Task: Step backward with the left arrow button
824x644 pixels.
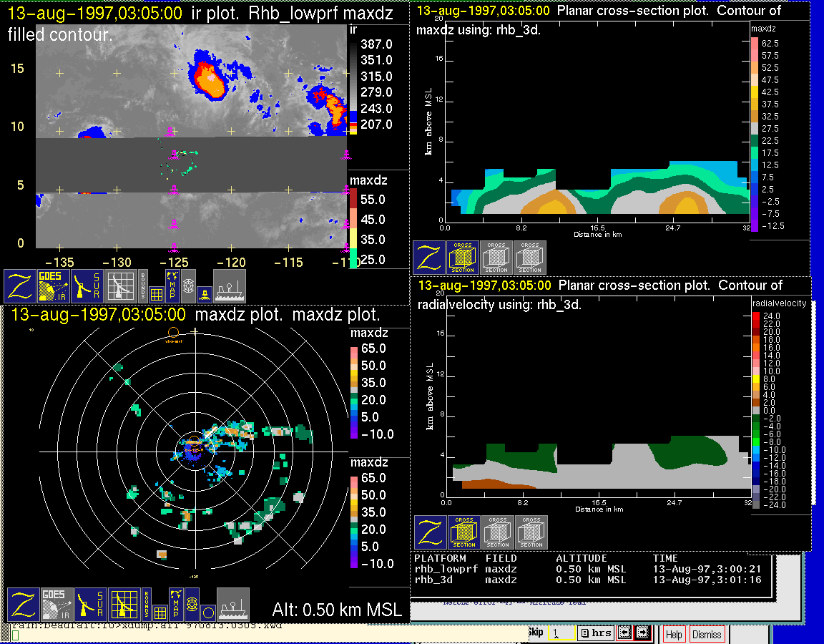Action: coord(624,633)
